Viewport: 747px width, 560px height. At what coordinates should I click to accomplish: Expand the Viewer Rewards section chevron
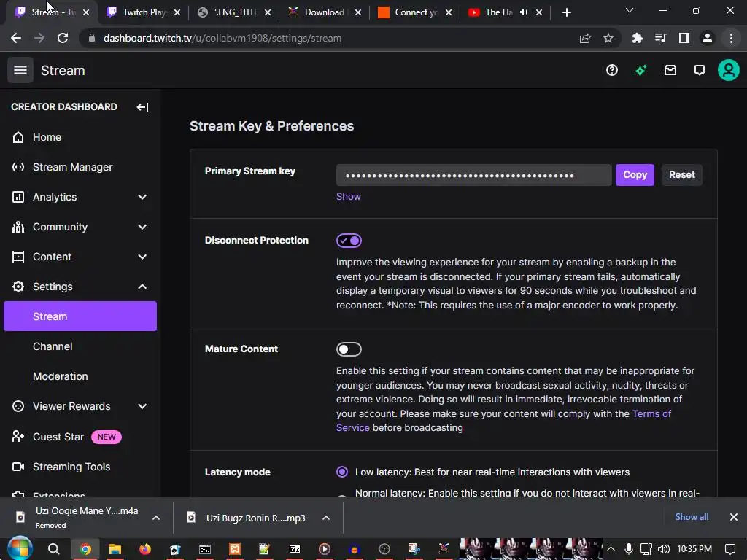point(142,406)
